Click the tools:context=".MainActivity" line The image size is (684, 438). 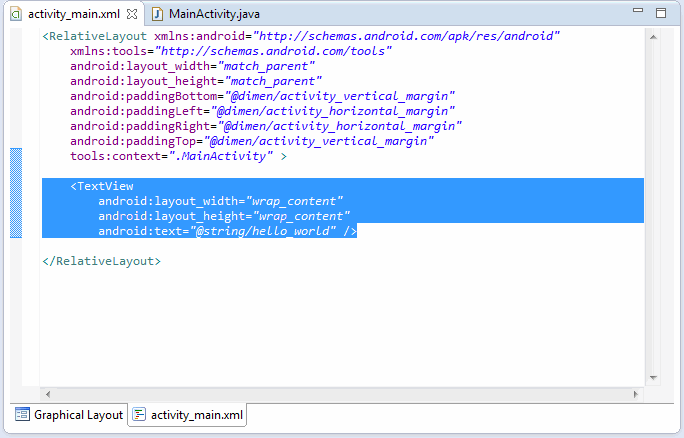[x=178, y=156]
